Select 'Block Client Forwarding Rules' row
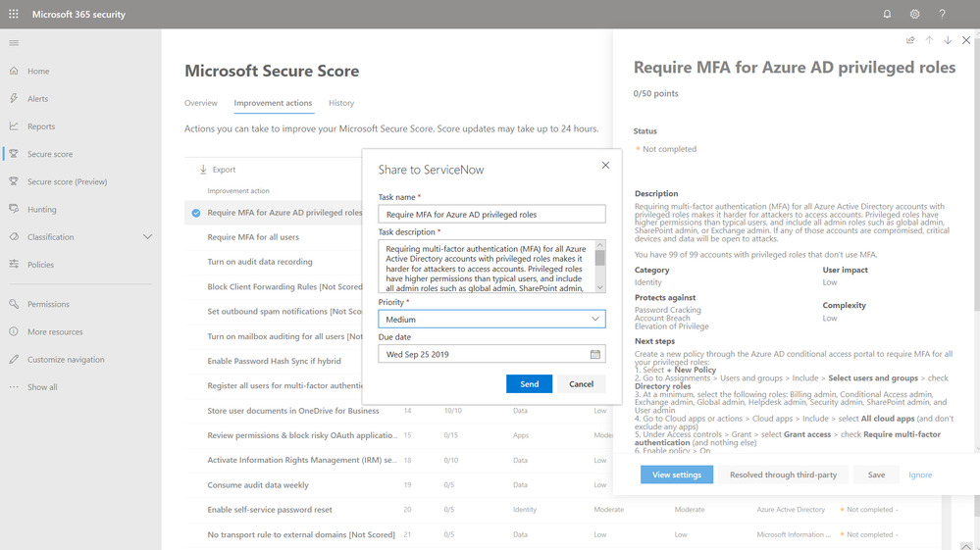This screenshot has height=550, width=980. click(285, 286)
